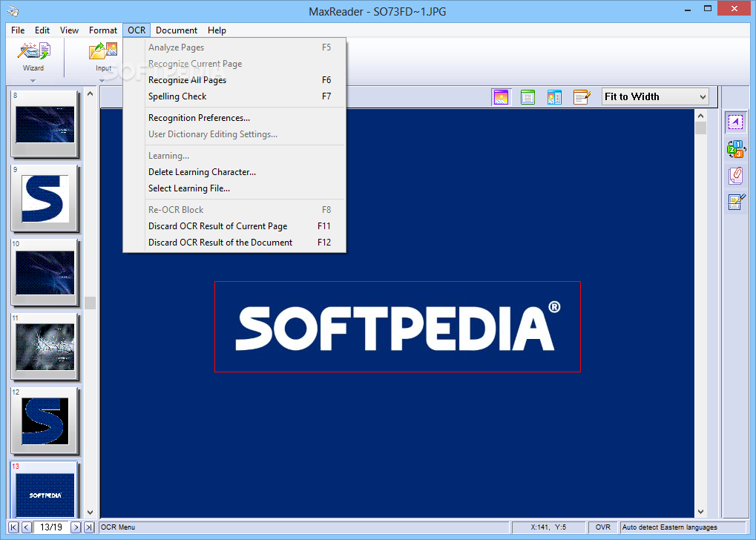
Task: Click thumbnail panel scroll down arrow
Action: click(x=91, y=513)
